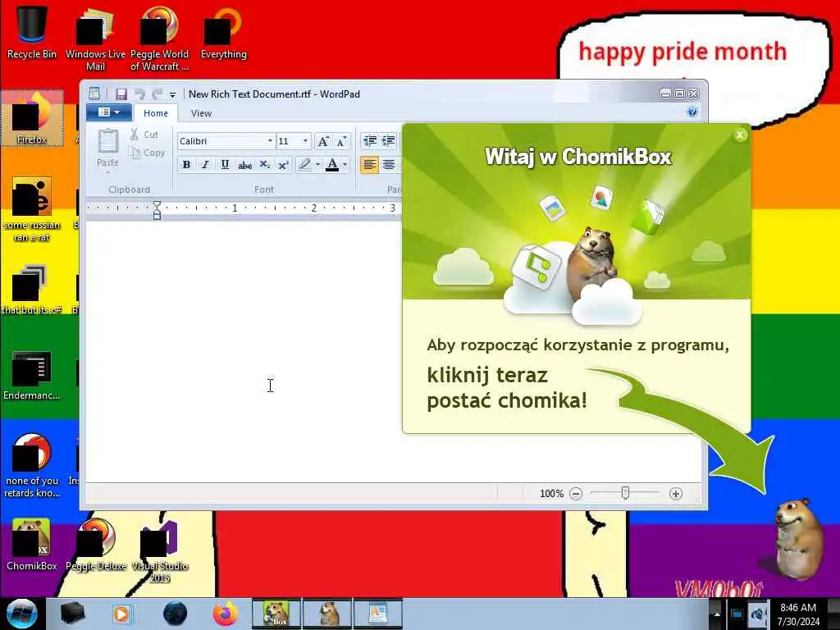This screenshot has width=840, height=630.
Task: Click the zoom in plus button
Action: [676, 493]
